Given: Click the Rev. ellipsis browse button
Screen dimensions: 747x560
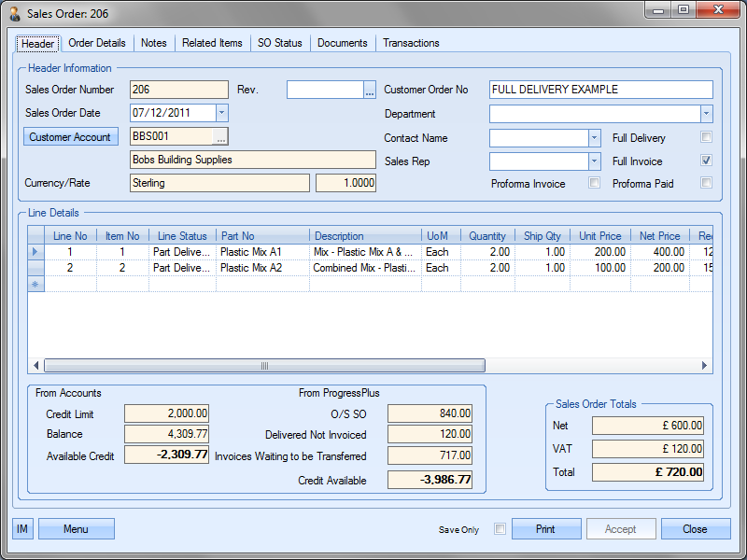Looking at the screenshot, I should point(370,91).
